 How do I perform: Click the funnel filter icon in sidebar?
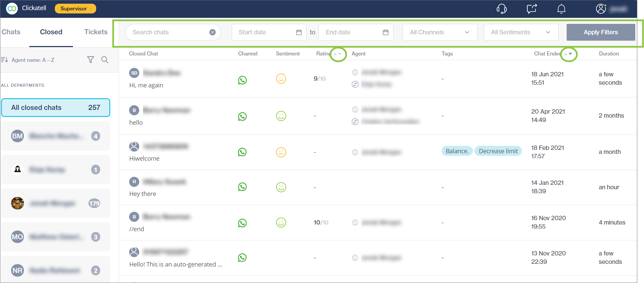coord(90,60)
